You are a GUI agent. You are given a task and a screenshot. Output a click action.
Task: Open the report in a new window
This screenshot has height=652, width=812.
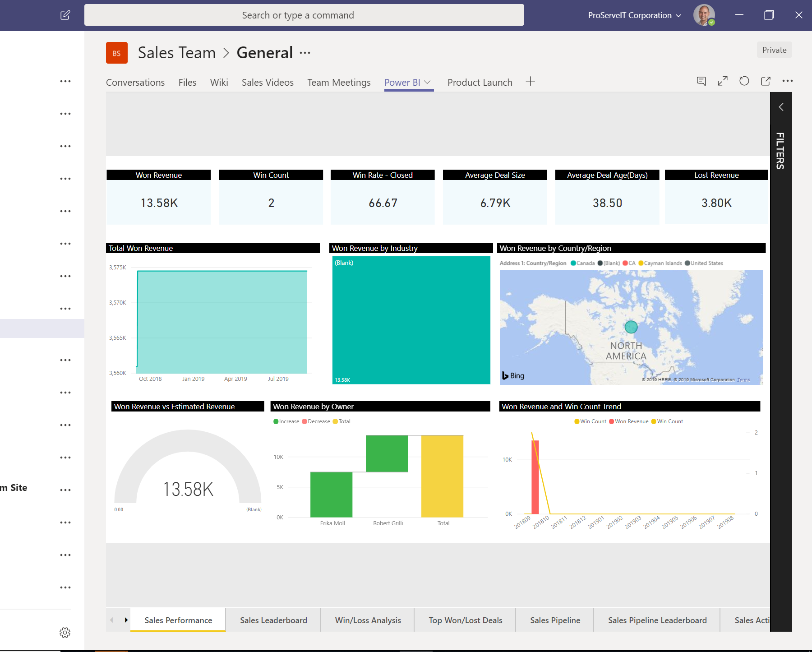(766, 81)
